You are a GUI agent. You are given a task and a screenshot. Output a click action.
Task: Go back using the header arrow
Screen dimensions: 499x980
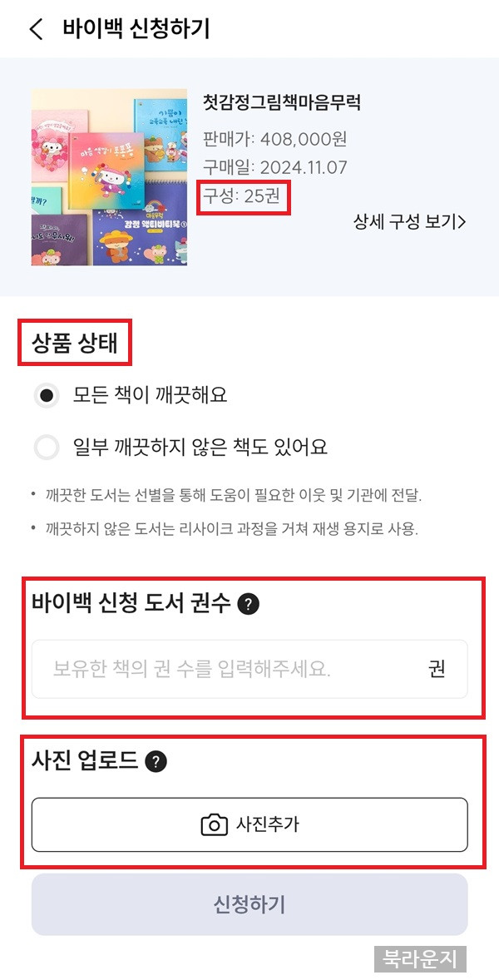(x=37, y=29)
